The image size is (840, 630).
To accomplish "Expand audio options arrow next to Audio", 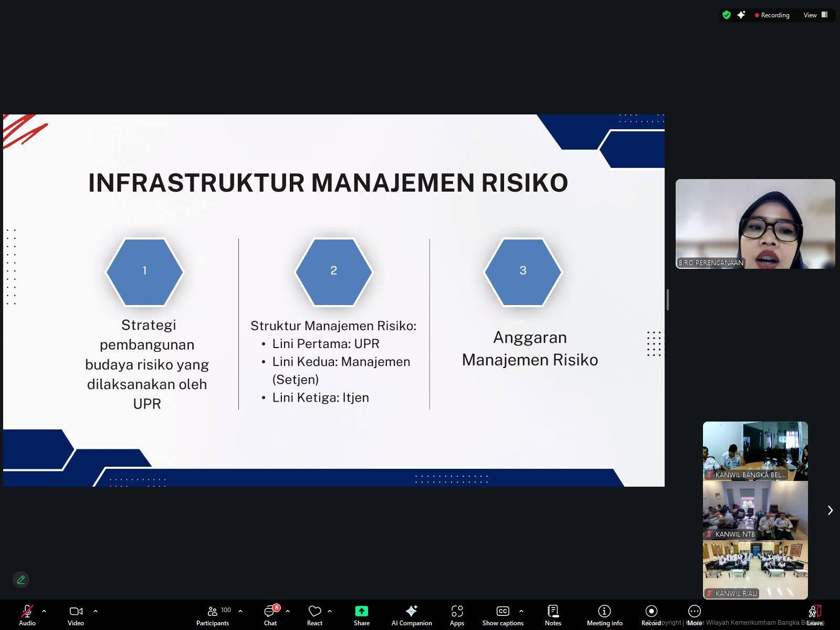I will (x=44, y=611).
